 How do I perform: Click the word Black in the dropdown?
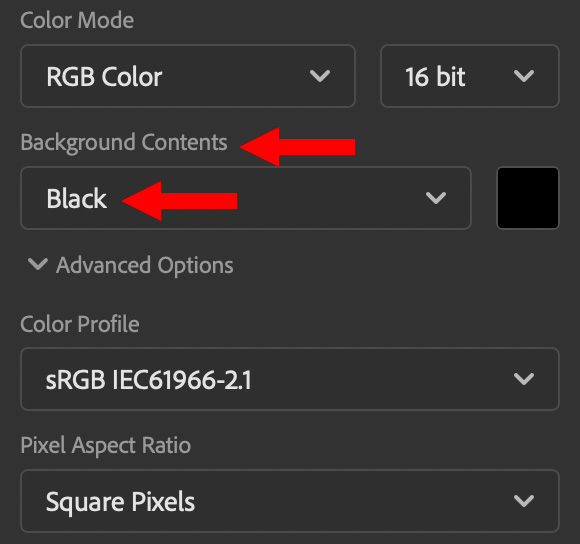click(77, 199)
